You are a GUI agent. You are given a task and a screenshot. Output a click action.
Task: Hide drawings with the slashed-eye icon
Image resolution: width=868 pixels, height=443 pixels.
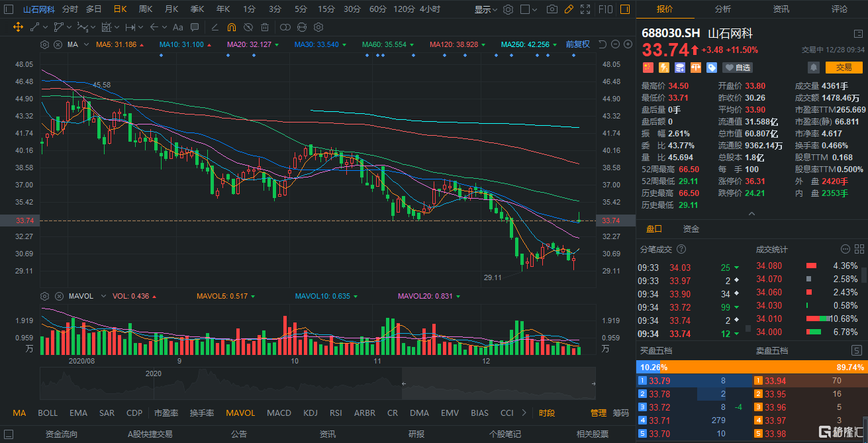click(x=248, y=27)
